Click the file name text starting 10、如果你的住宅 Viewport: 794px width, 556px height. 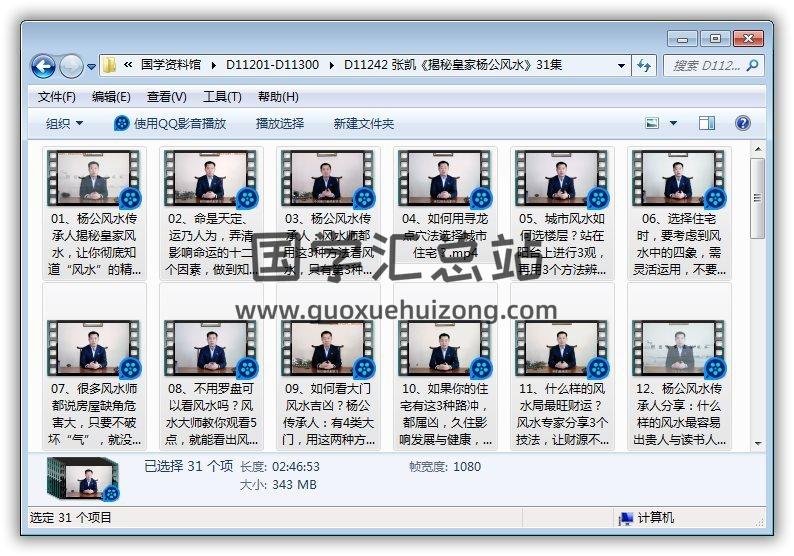[x=445, y=414]
